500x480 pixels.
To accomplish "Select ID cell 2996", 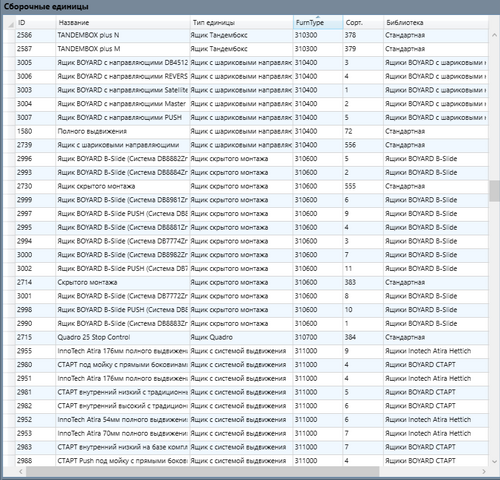I will pyautogui.click(x=36, y=159).
